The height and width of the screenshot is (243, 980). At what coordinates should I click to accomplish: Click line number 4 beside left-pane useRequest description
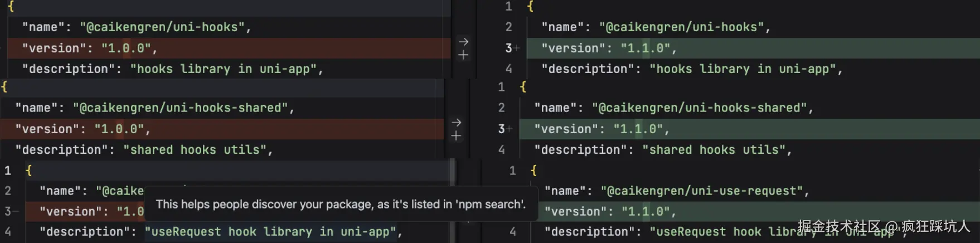[8, 232]
